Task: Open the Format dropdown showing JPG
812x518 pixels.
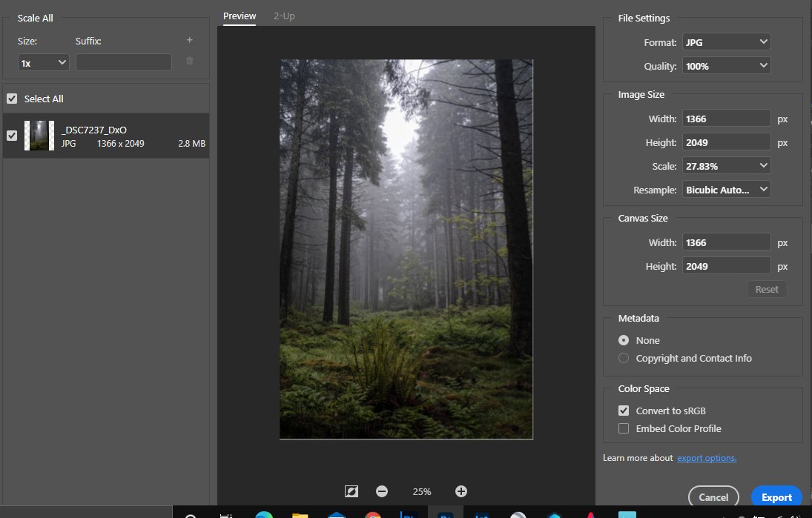Action: 726,42
